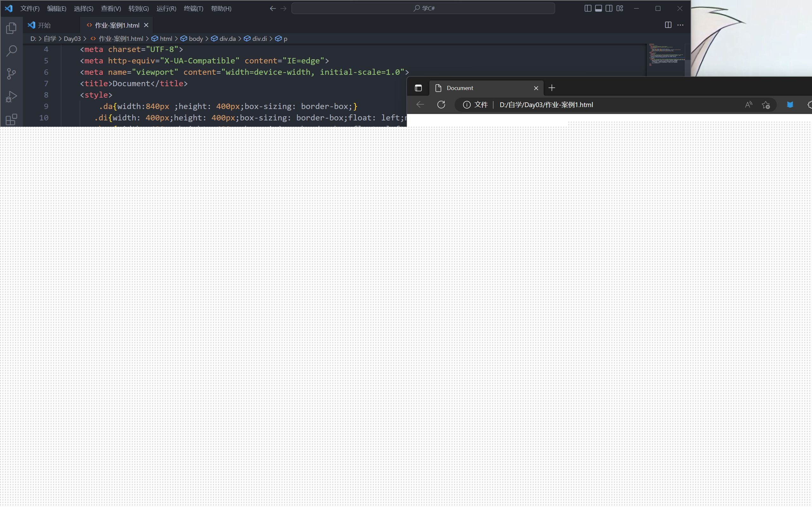Open the 终端(T) menu
Viewport: 812px width, 507px height.
[x=193, y=9]
